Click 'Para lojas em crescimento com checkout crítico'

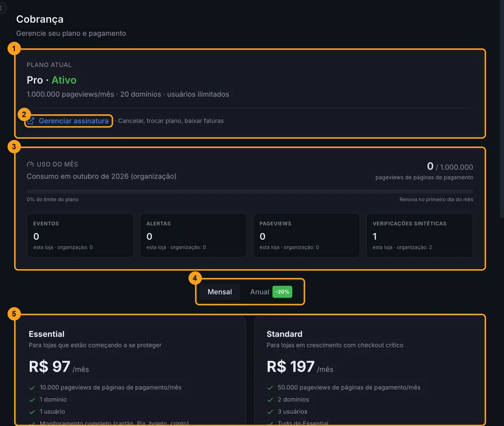(335, 345)
